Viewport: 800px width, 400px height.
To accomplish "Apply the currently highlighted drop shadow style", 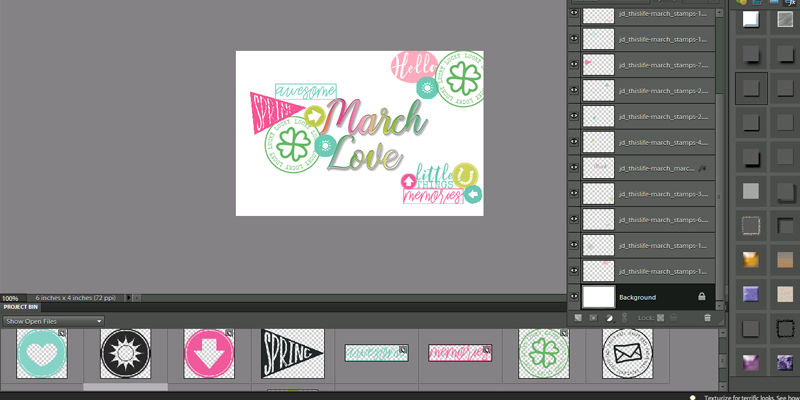I will 751,88.
